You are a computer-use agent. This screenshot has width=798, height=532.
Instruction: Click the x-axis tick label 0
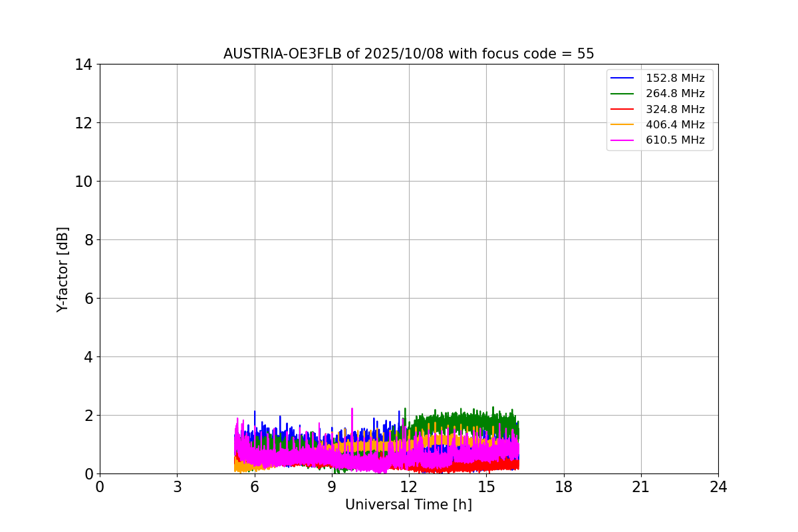(100, 487)
